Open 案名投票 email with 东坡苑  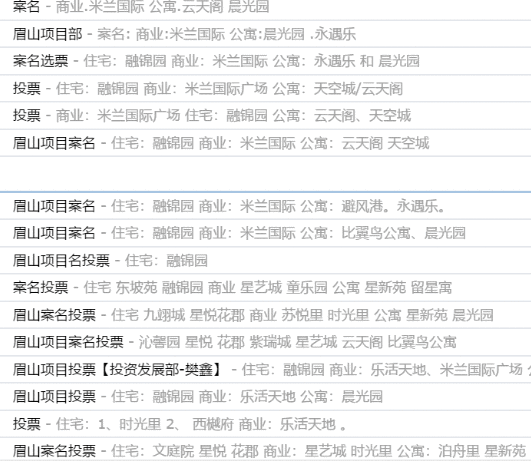266,288
